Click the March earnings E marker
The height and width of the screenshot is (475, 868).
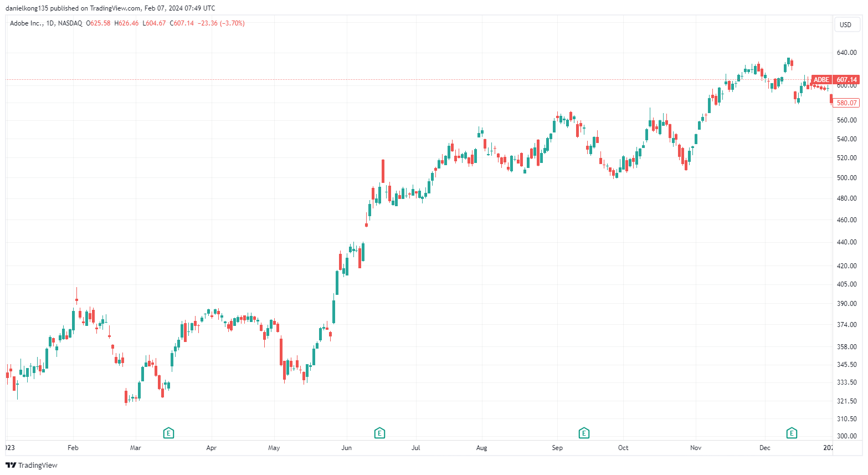click(x=168, y=433)
